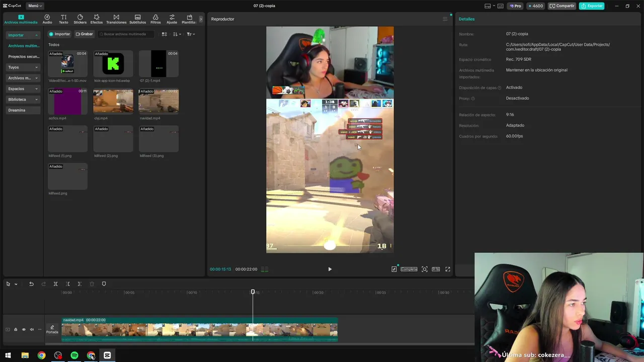Open the Efectos tab
The width and height of the screenshot is (644, 362).
point(97,19)
